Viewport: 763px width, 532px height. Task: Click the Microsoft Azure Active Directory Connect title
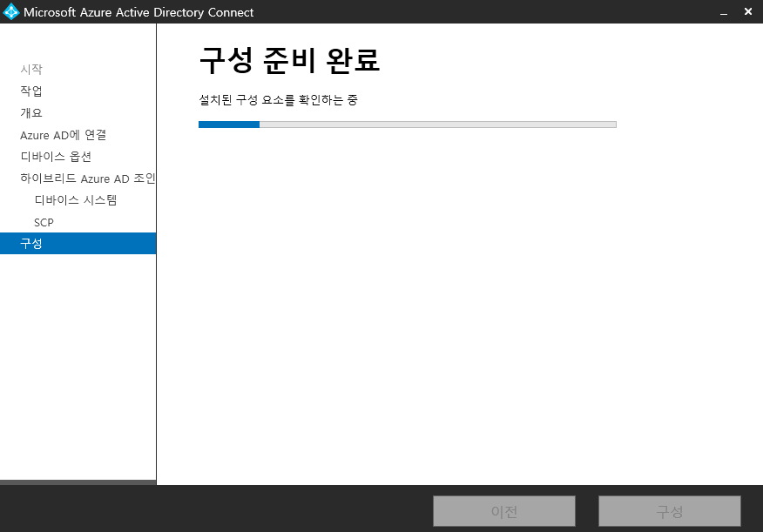(138, 12)
